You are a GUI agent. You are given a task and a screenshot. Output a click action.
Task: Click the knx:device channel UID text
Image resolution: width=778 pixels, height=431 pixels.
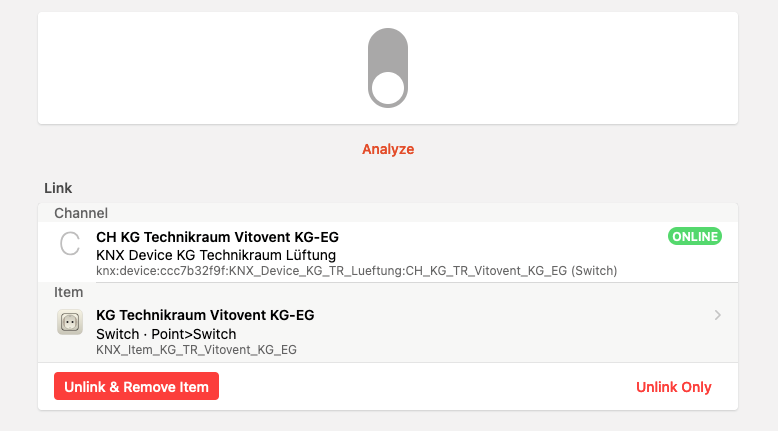(356, 271)
